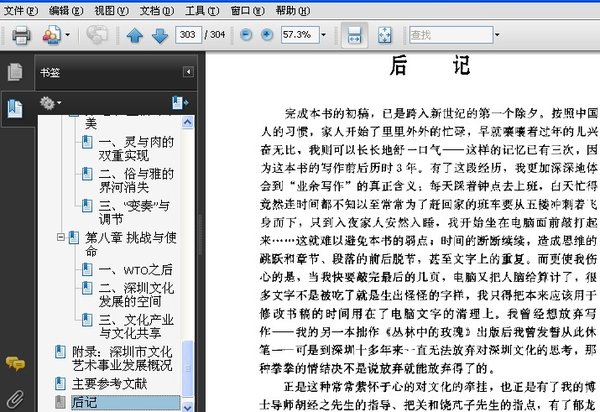Click the bookmarks vertical scrollbar thumb
This screenshot has height=412, width=600.
click(188, 368)
